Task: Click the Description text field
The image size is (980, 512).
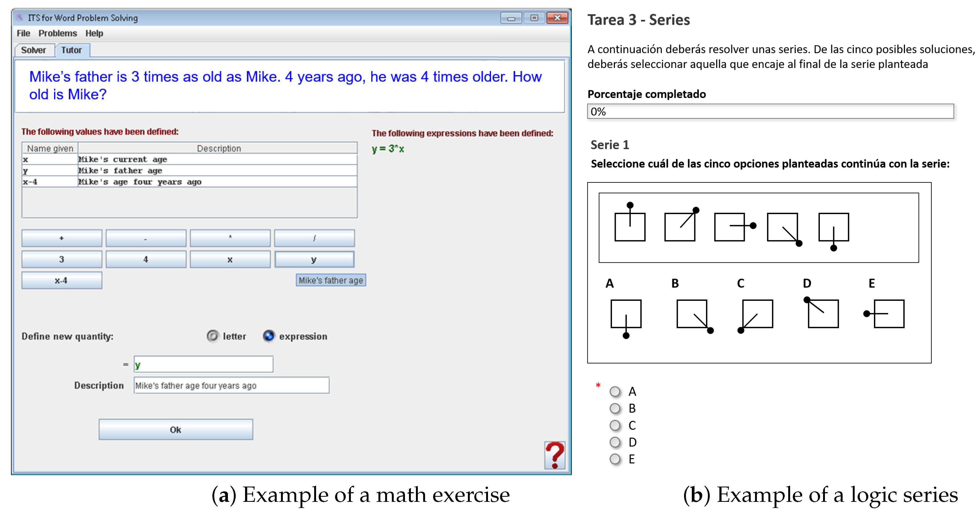Action: [x=231, y=385]
